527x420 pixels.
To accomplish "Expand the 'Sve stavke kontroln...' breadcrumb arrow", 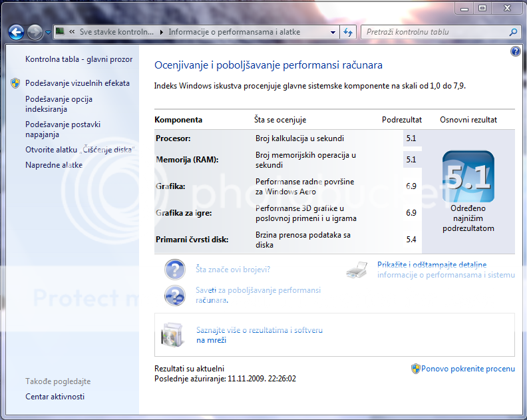I will pyautogui.click(x=163, y=32).
